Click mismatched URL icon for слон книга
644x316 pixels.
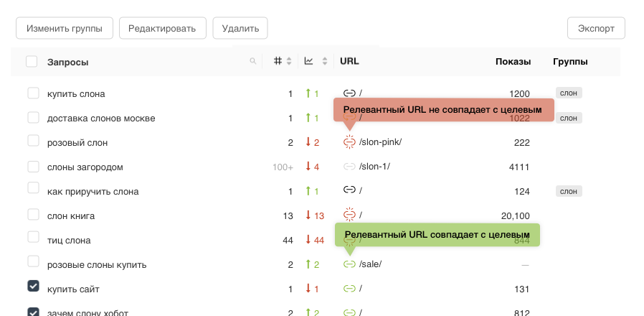pyautogui.click(x=349, y=214)
